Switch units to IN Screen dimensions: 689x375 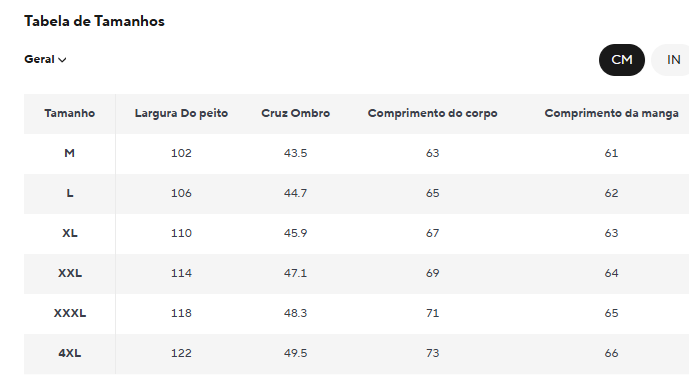pos(671,60)
